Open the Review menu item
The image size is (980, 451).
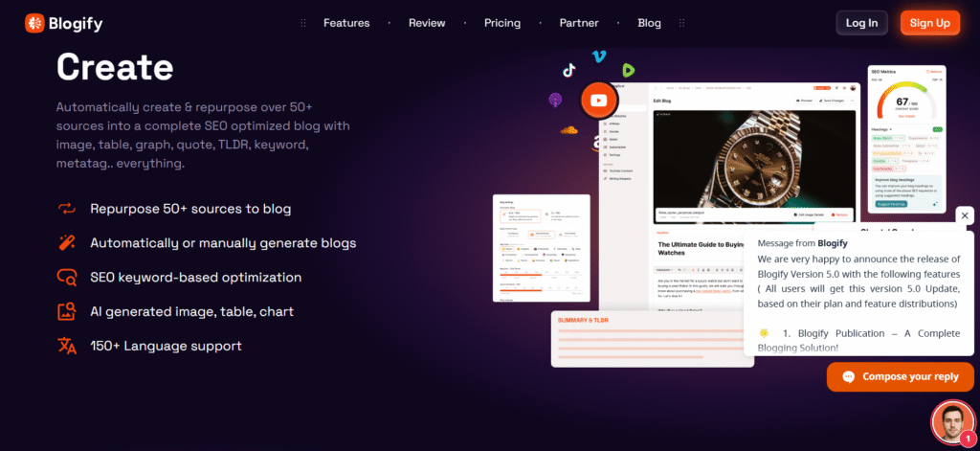(x=427, y=23)
